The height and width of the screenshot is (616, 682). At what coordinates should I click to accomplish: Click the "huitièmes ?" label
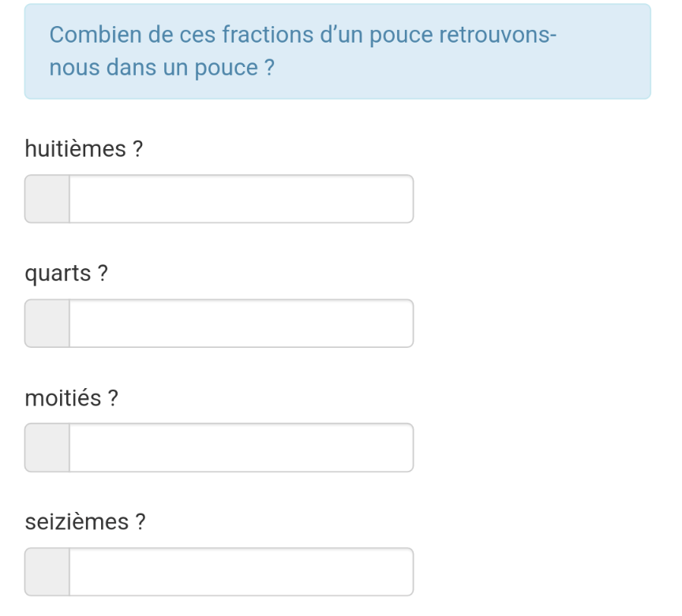pos(84,148)
